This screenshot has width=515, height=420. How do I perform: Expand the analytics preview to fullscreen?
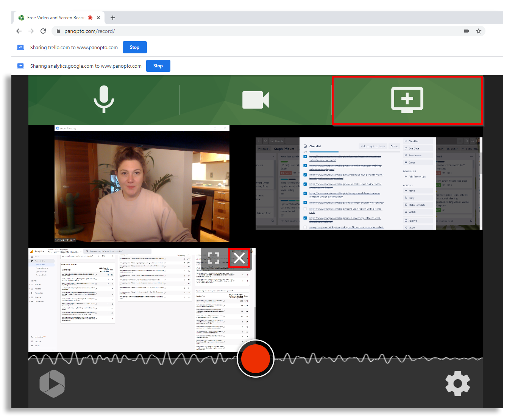click(x=214, y=258)
